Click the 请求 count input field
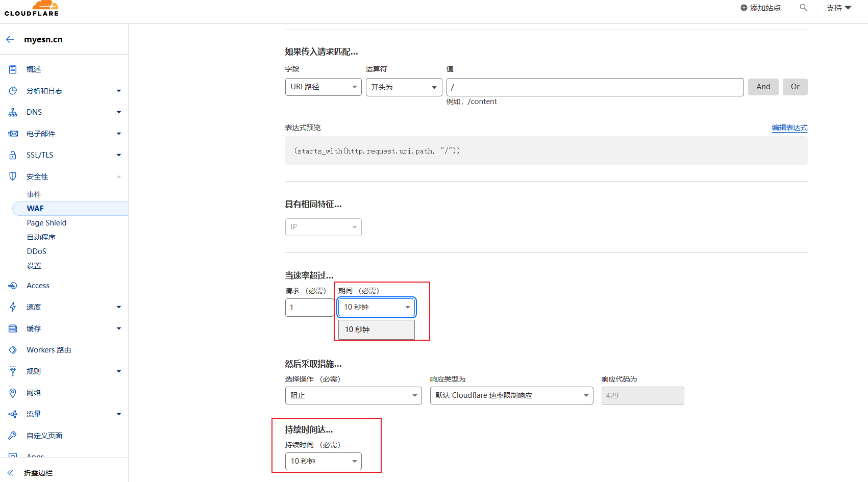The image size is (868, 482). click(x=309, y=308)
